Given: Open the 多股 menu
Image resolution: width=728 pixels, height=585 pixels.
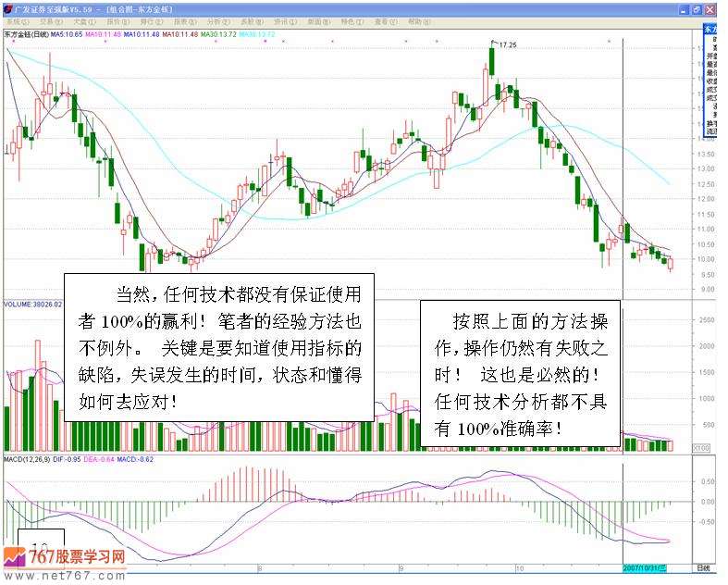Looking at the screenshot, I should coord(253,22).
